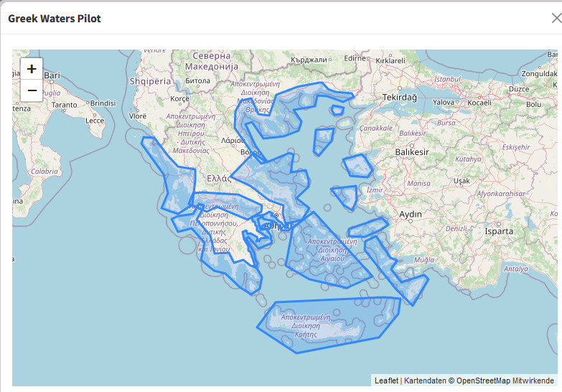This screenshot has height=392, width=562.
Task: Open the Leaflet attribution link
Action: click(385, 381)
